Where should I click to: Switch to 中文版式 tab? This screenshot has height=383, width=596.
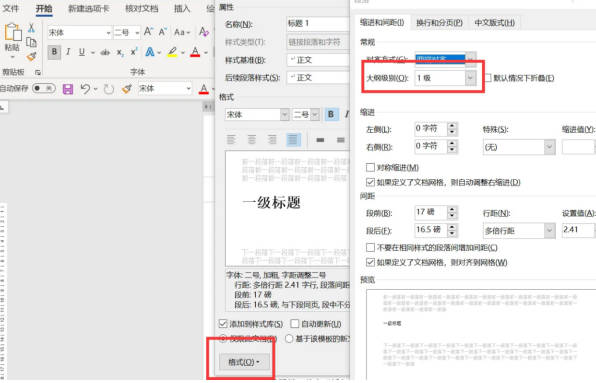495,22
